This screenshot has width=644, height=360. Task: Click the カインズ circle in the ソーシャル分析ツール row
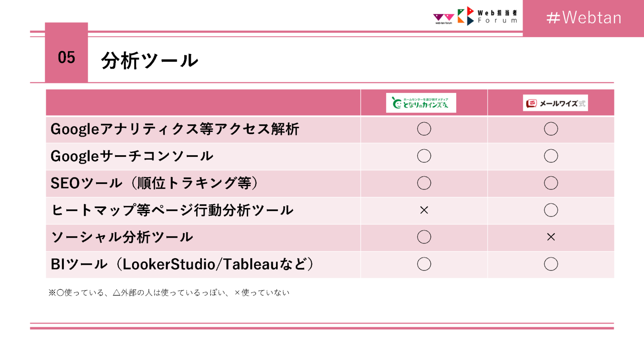[424, 237]
